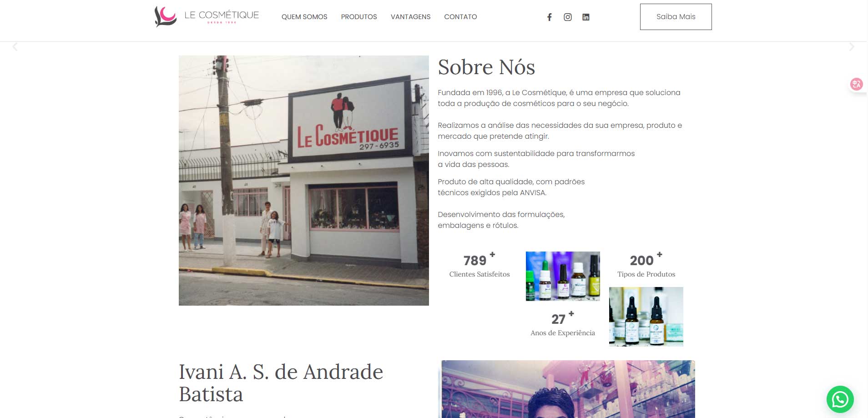Open the amber serum bottles image
The width and height of the screenshot is (868, 418).
pyautogui.click(x=646, y=317)
